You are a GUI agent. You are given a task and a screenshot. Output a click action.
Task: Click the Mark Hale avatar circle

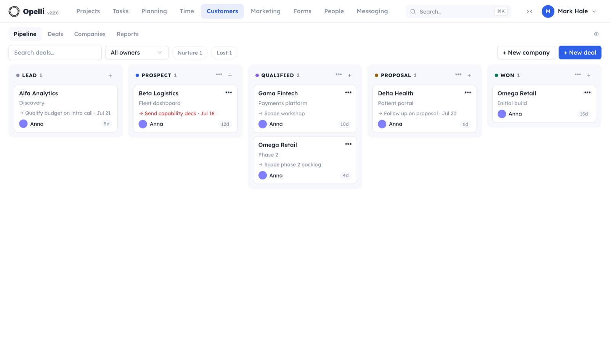click(x=548, y=11)
